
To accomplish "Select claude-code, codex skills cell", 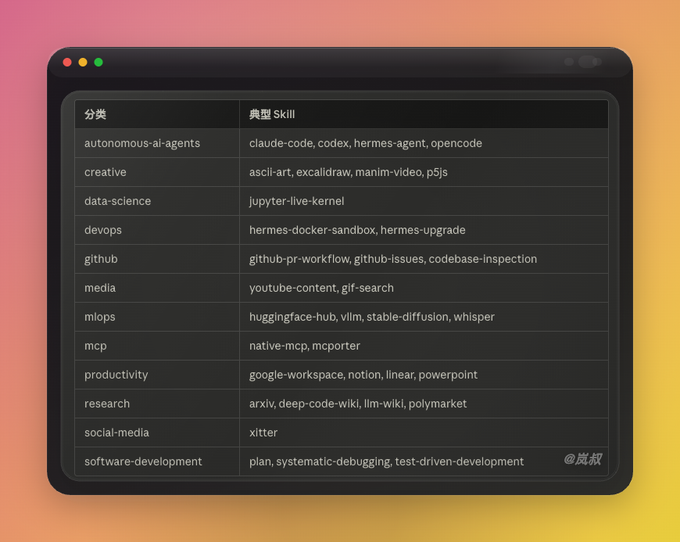I will click(x=424, y=143).
